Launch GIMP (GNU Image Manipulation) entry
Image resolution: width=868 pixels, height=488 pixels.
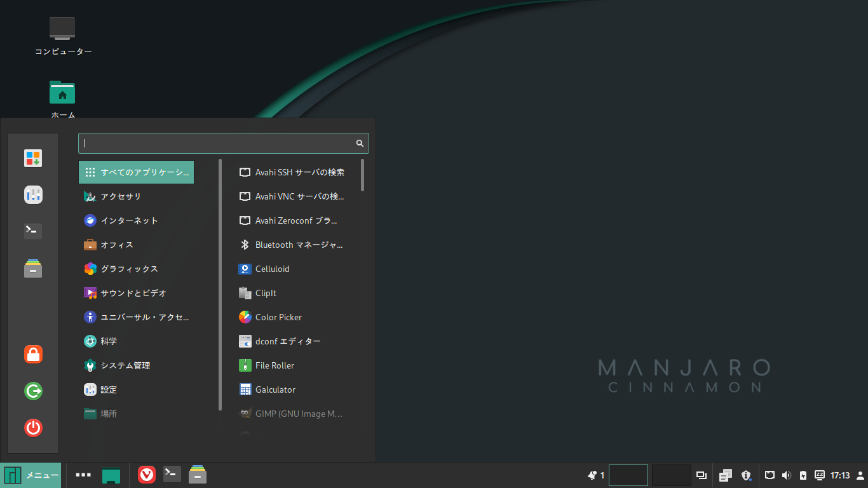click(292, 414)
